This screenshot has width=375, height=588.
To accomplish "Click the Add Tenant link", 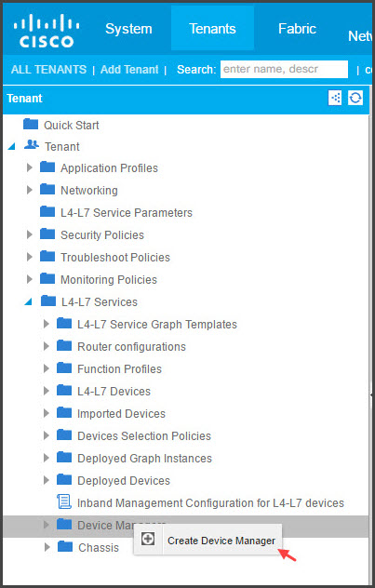I will 129,70.
